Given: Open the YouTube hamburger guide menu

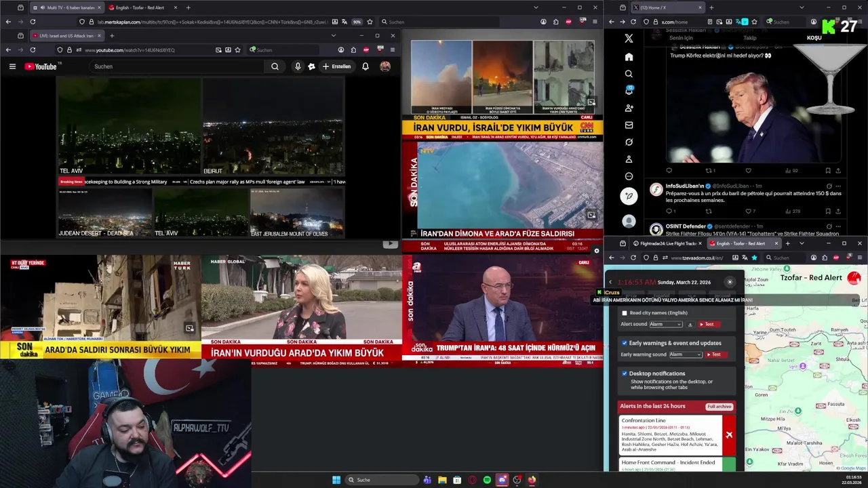Looking at the screenshot, I should (12, 66).
